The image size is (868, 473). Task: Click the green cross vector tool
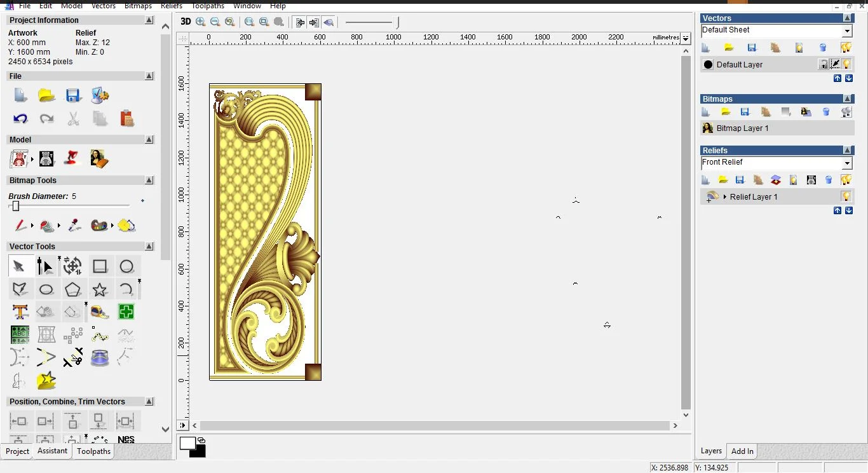click(126, 312)
